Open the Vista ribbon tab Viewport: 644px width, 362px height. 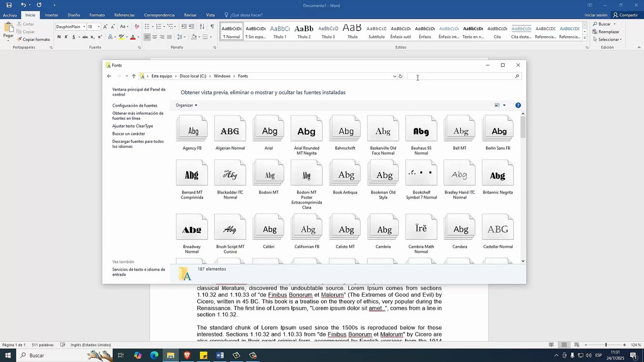click(210, 15)
